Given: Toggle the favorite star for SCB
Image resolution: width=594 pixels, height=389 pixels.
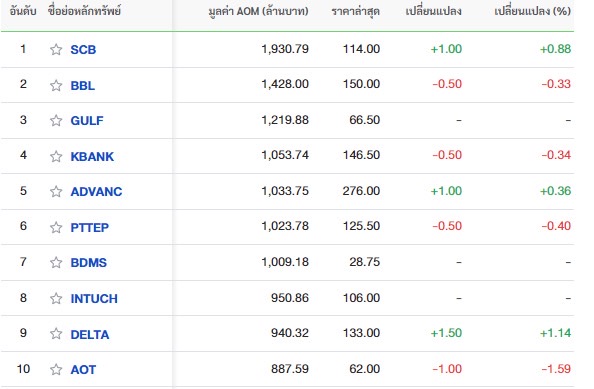Looking at the screenshot, I should (x=56, y=49).
